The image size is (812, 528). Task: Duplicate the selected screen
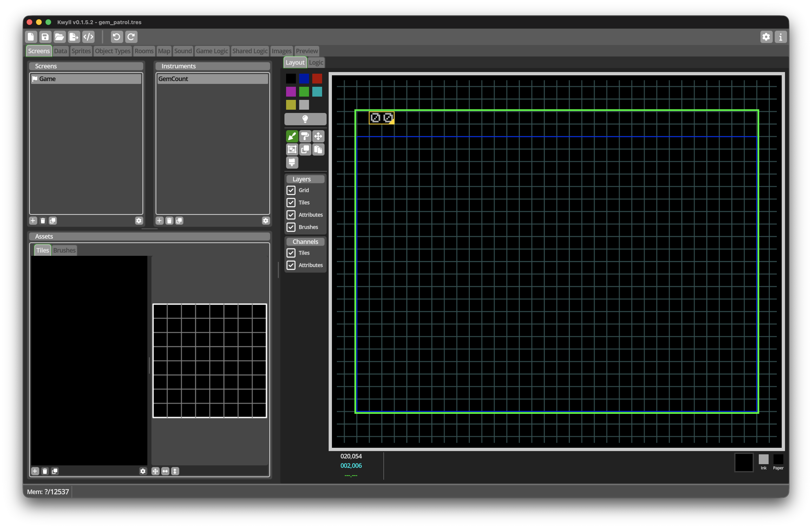coord(53,221)
